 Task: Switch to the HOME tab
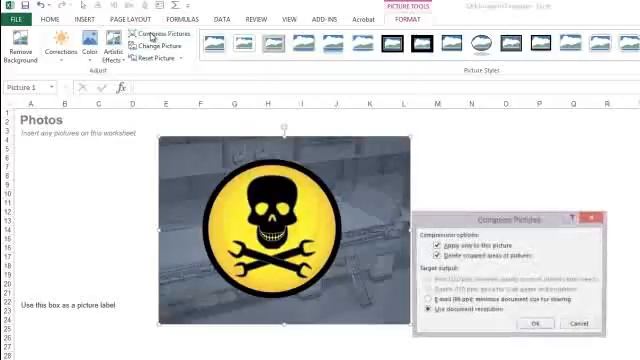pyautogui.click(x=50, y=19)
